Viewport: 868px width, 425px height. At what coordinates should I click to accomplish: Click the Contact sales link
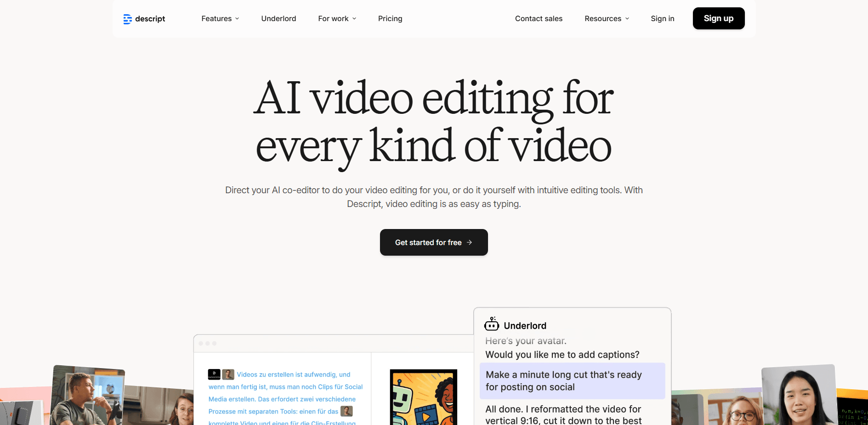[x=539, y=18]
